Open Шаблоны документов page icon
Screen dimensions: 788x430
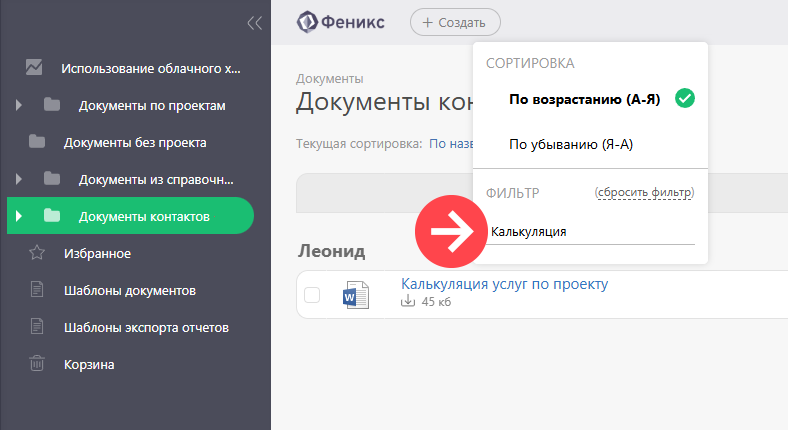coord(37,289)
